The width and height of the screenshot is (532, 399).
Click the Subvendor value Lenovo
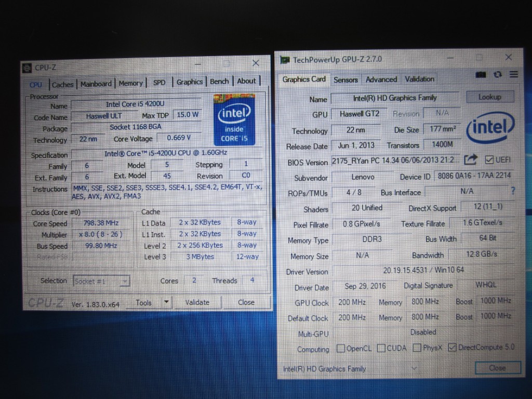363,177
